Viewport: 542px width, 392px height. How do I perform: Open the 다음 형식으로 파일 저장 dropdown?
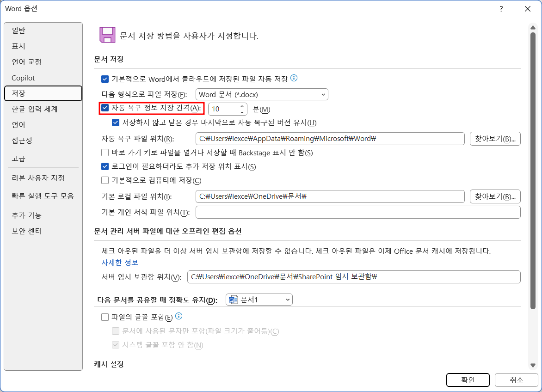tap(324, 94)
